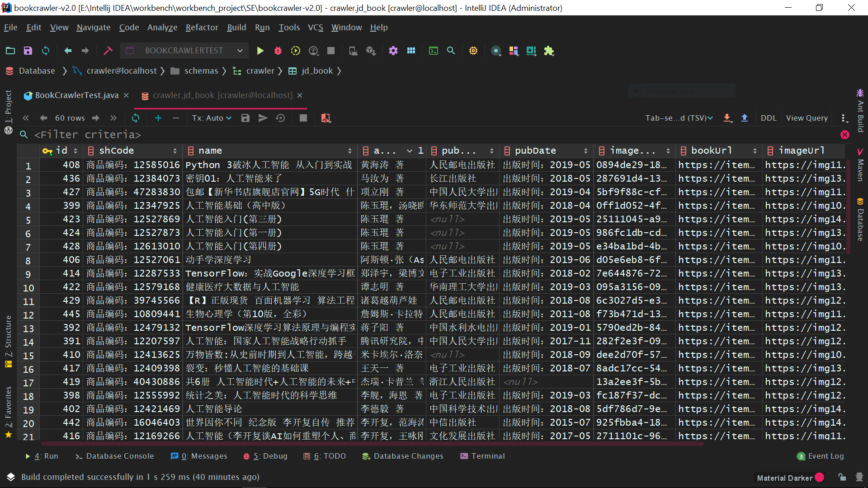868x488 pixels.
Task: Open the Refactor menu
Action: point(202,28)
